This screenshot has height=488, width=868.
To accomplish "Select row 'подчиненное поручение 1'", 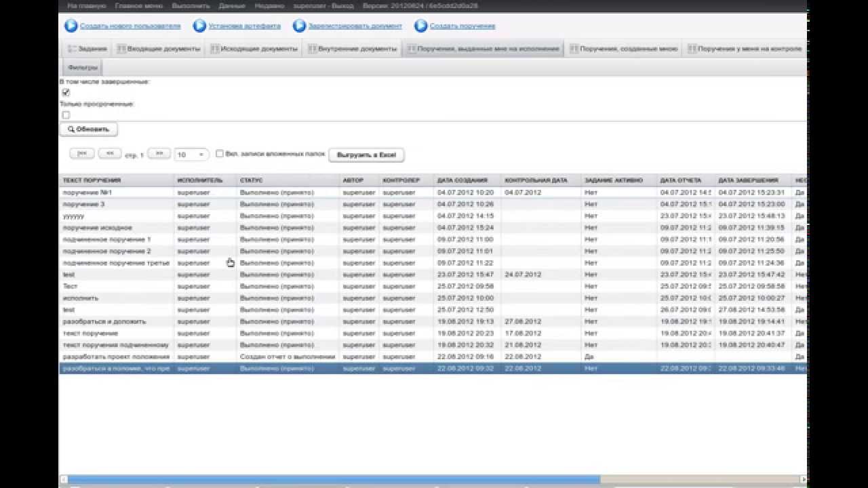I will [x=433, y=239].
